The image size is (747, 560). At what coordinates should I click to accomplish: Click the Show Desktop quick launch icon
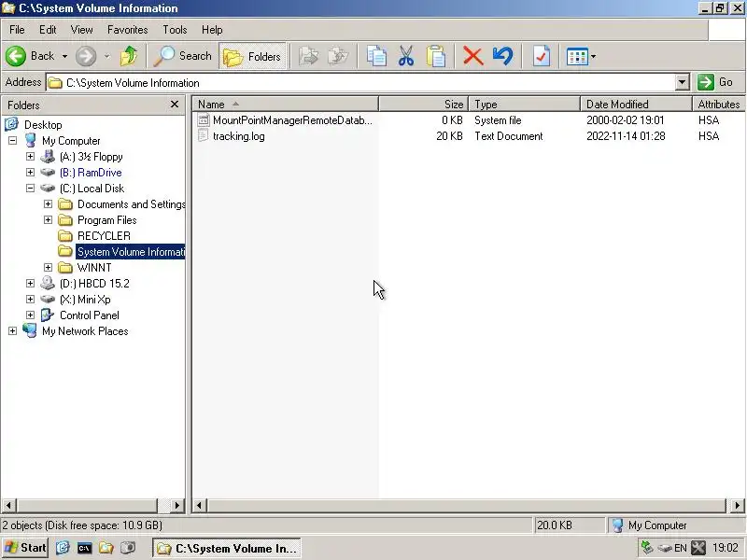[x=63, y=548]
